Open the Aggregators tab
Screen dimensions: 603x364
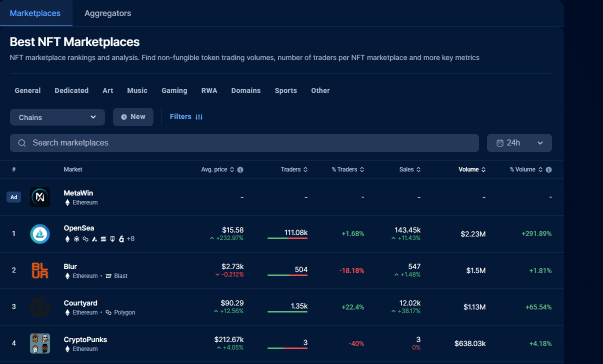108,13
